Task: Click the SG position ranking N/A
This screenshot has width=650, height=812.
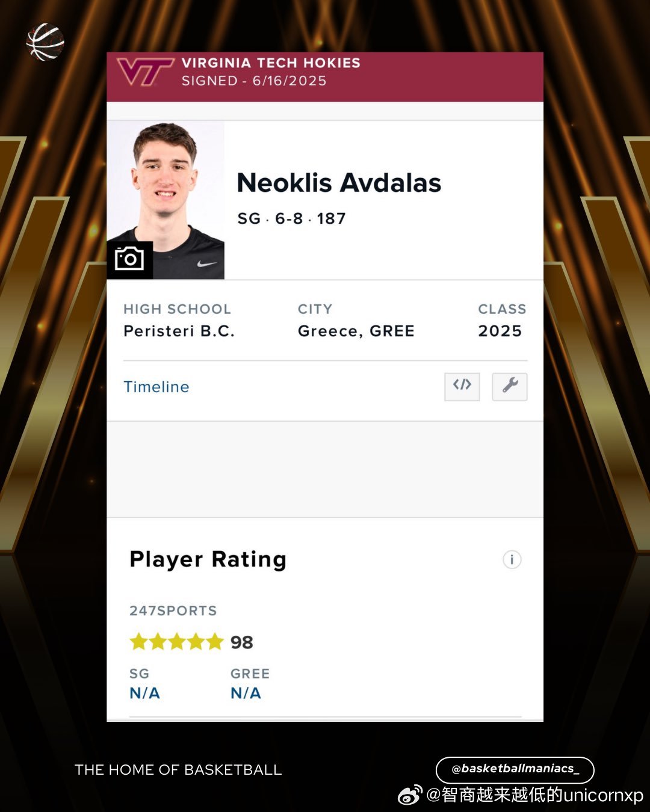Action: click(145, 694)
